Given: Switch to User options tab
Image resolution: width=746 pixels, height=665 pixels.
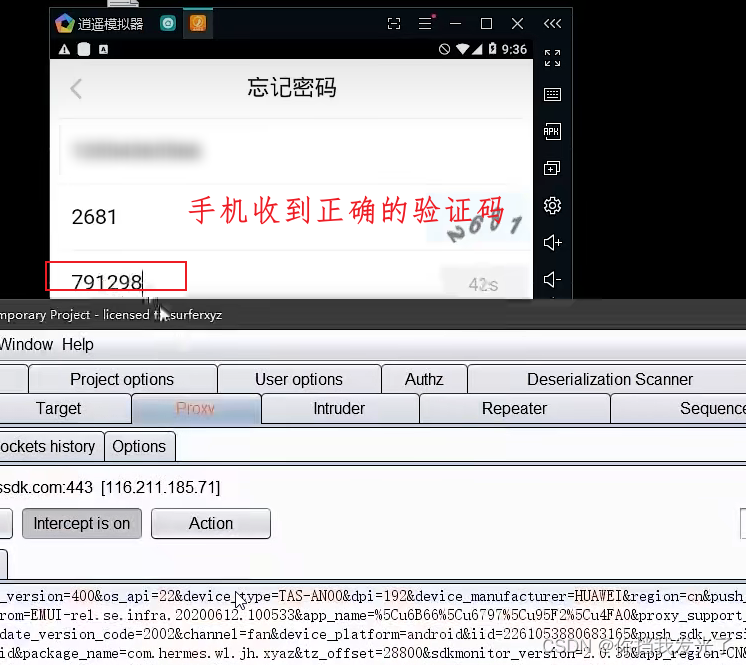Looking at the screenshot, I should [299, 379].
